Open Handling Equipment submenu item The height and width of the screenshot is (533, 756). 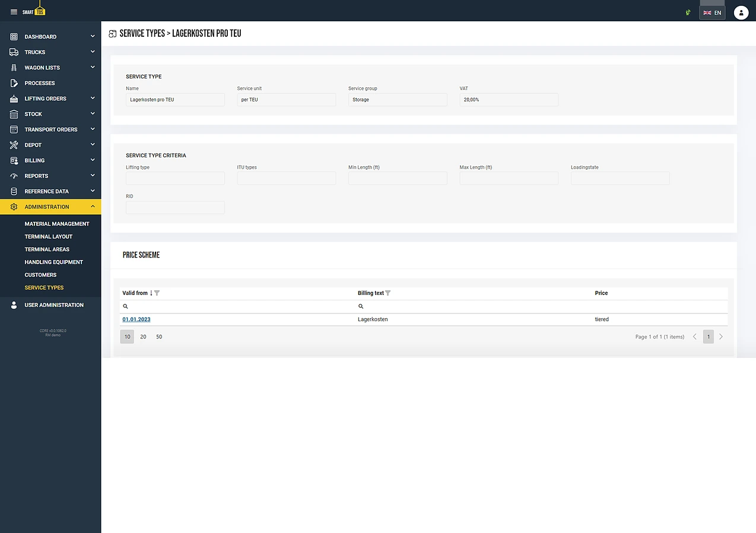tap(54, 262)
